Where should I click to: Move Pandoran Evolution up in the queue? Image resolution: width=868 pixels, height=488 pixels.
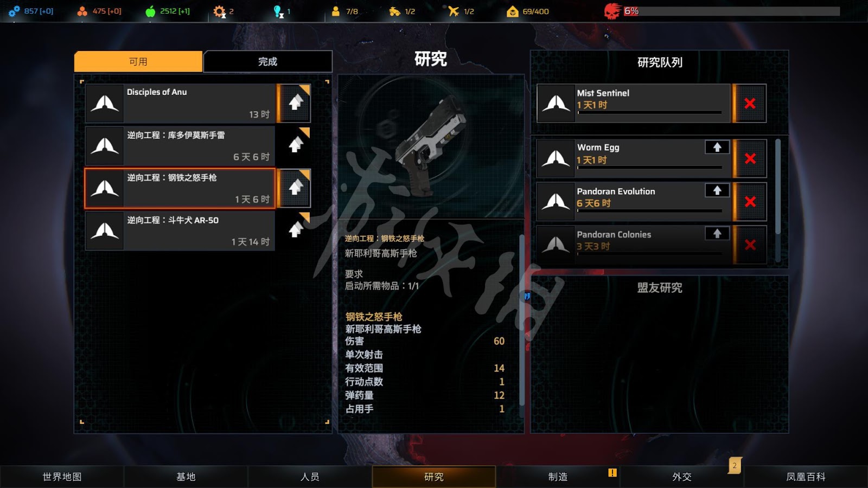coord(717,190)
